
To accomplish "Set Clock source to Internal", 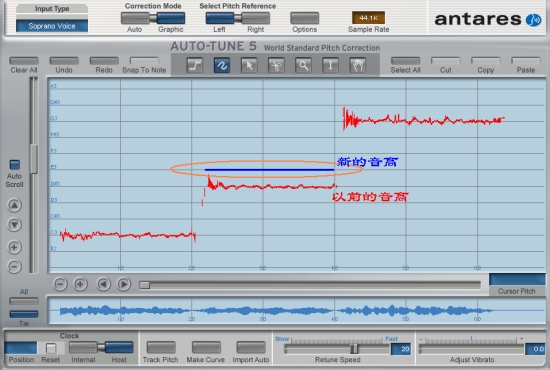I will coord(83,347).
